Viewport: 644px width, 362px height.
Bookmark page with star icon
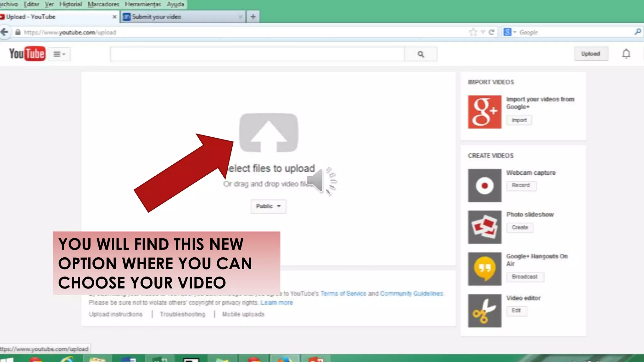[x=473, y=32]
